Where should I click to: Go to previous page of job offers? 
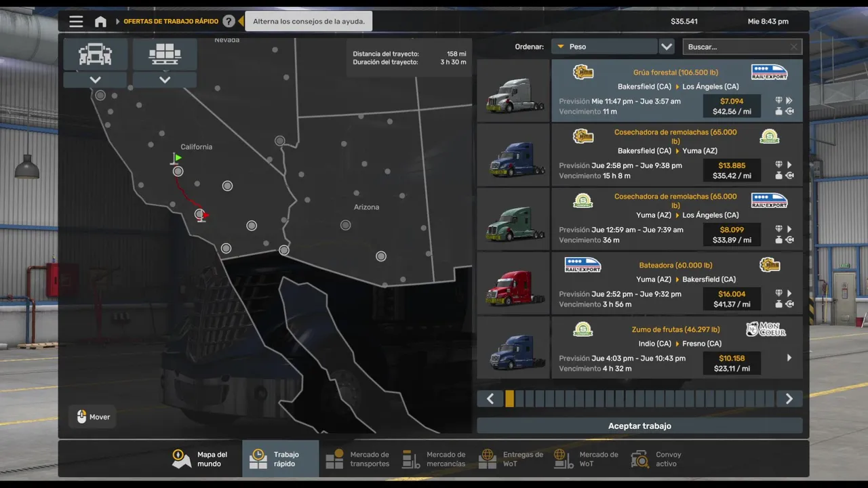(490, 399)
